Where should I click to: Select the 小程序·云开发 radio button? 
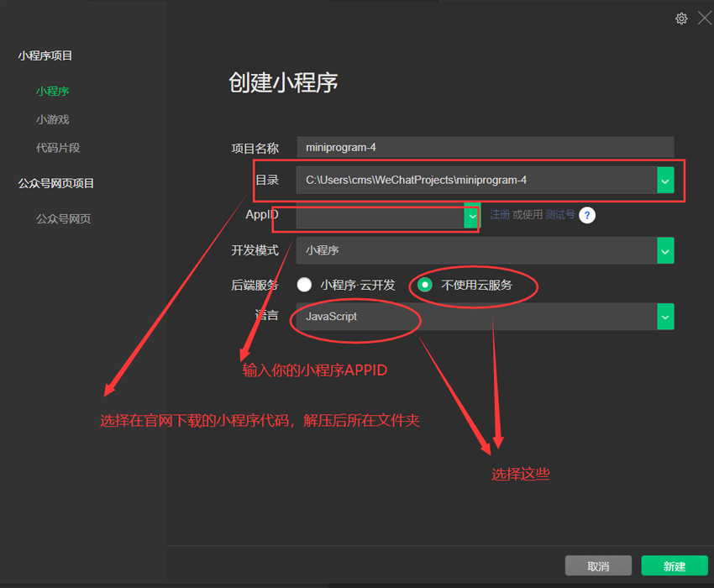tap(304, 285)
